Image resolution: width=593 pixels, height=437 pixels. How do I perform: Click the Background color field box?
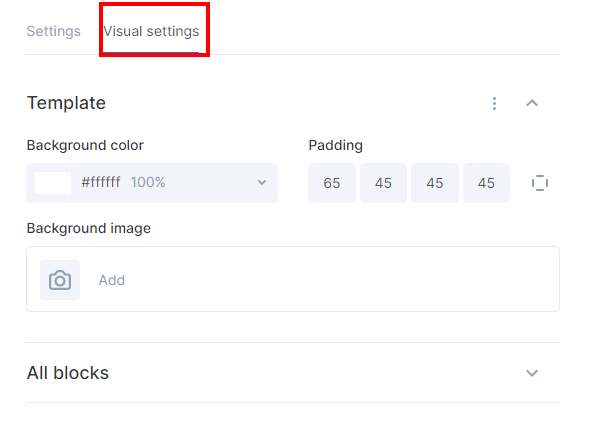[x=152, y=183]
